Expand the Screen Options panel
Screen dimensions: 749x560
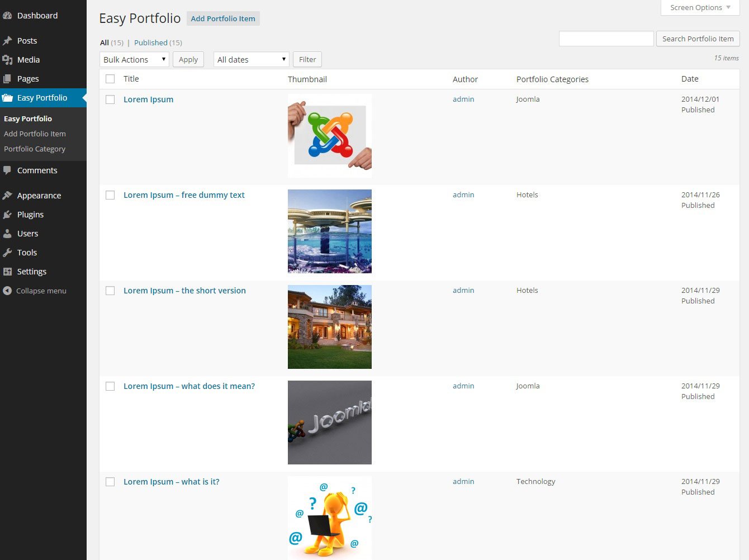[700, 8]
